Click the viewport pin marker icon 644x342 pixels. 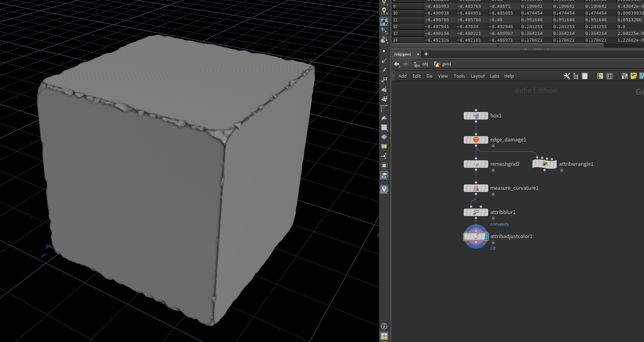[384, 189]
